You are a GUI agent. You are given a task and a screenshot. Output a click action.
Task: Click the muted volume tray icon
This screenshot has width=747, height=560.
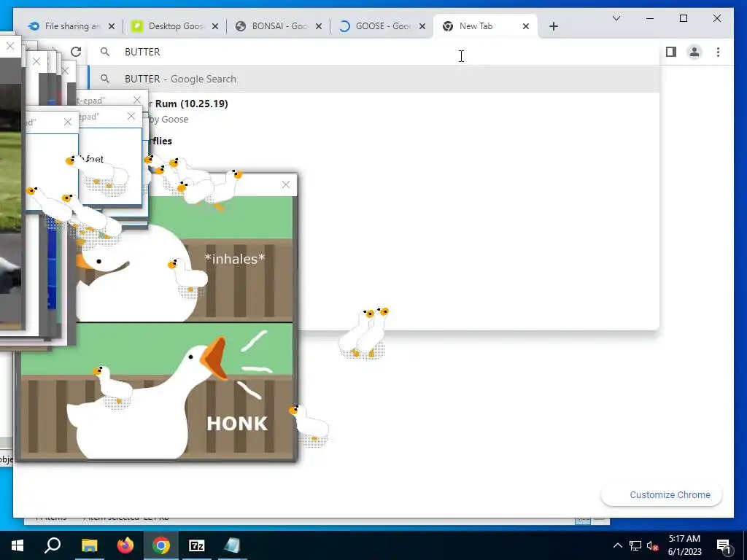pyautogui.click(x=653, y=545)
